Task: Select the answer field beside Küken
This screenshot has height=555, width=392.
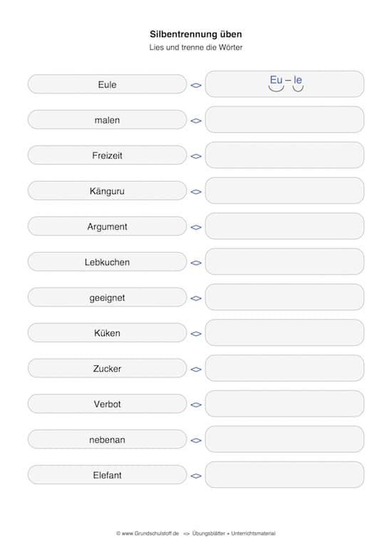Action: pyautogui.click(x=284, y=332)
